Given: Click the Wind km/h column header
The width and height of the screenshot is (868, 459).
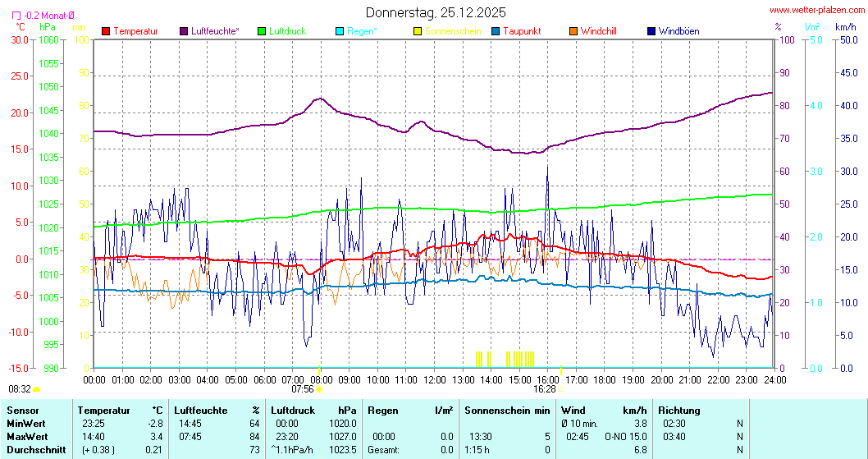Looking at the screenshot, I should (x=604, y=410).
